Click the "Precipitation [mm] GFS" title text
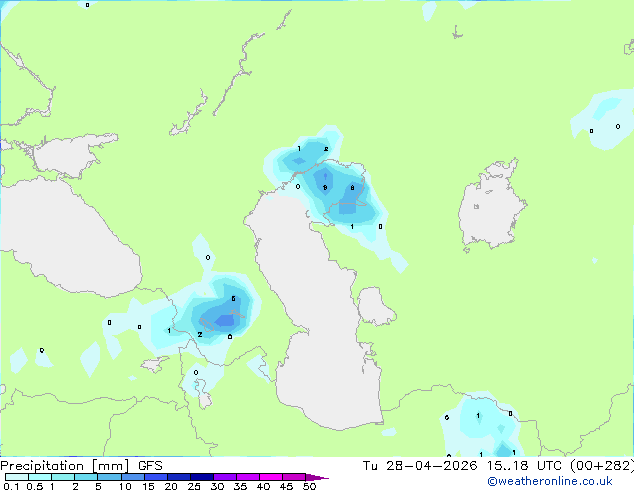Viewport: 634px width, 490px height. [81, 466]
